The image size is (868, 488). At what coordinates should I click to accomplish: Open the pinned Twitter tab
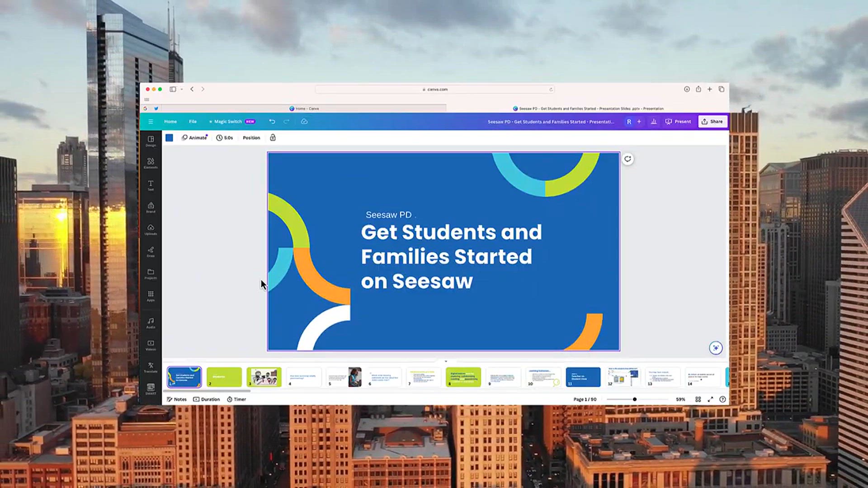156,108
